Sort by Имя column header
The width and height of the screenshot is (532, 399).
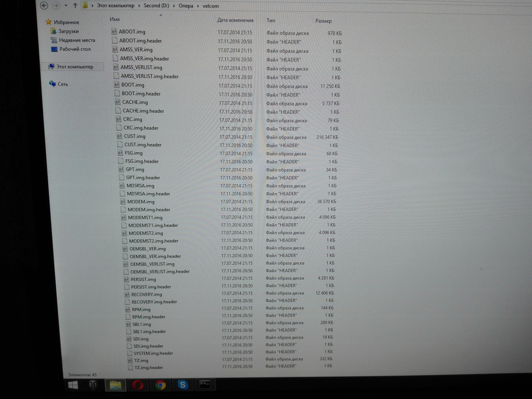pyautogui.click(x=115, y=19)
